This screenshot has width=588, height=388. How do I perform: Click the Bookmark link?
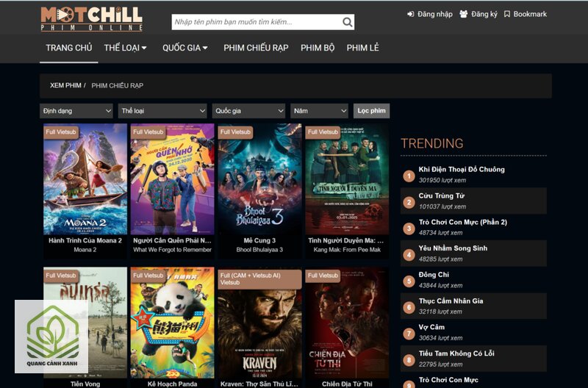[530, 14]
